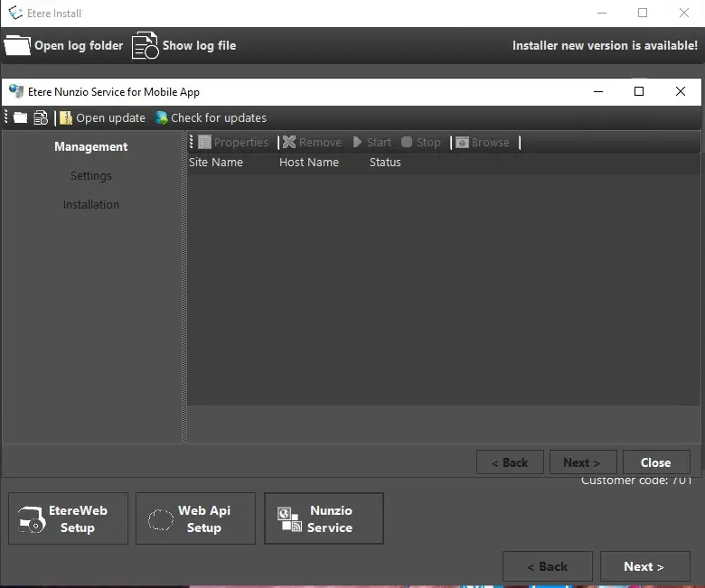Click the small folder icon in Nunzio toolbar
Image resolution: width=705 pixels, height=588 pixels.
[x=20, y=118]
